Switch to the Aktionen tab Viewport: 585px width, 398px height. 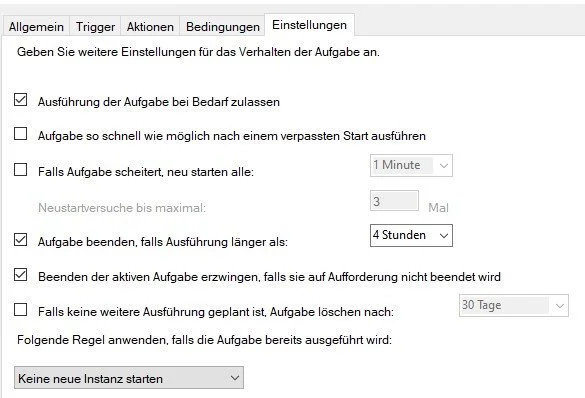coord(150,26)
